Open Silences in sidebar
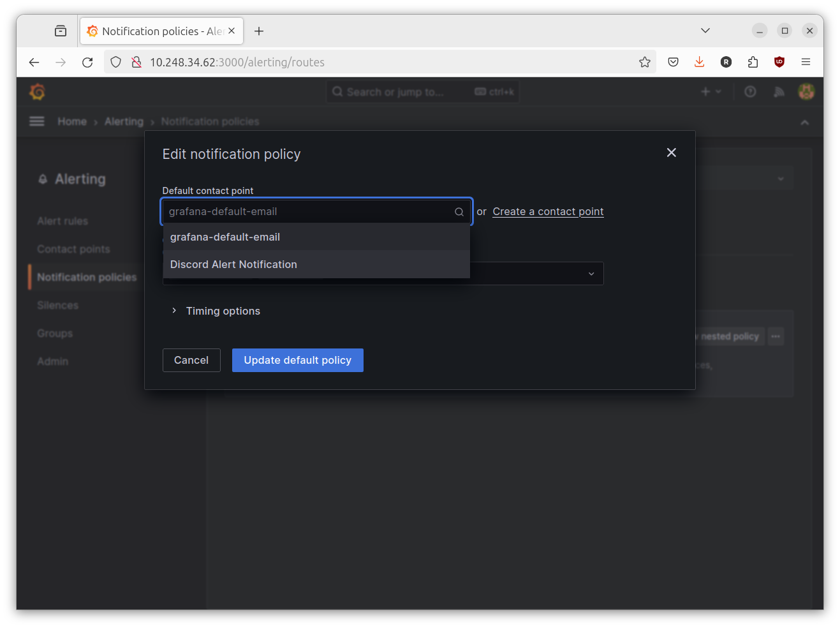 tap(57, 305)
